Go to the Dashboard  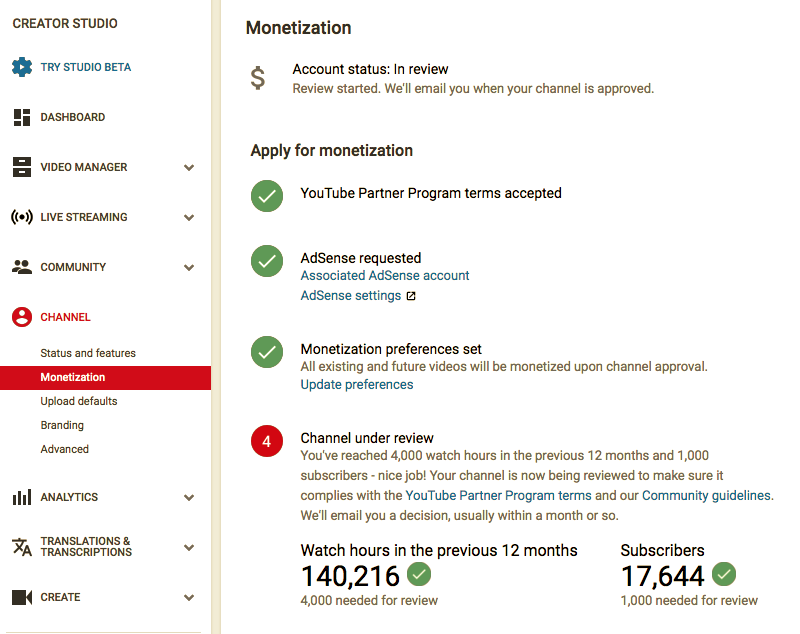pyautogui.click(x=73, y=117)
